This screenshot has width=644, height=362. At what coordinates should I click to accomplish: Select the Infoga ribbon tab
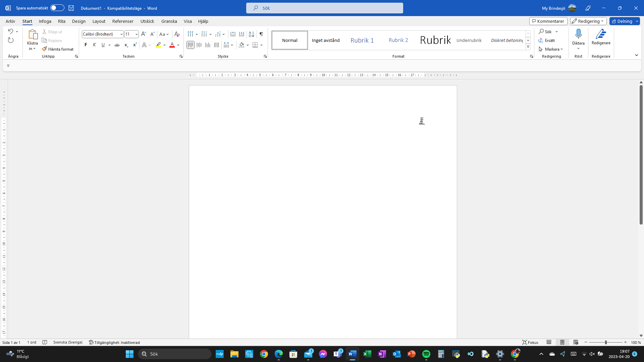(x=45, y=21)
